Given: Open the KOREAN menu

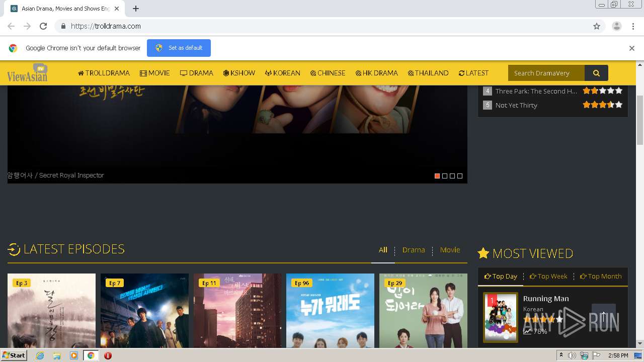Looking at the screenshot, I should tap(283, 73).
